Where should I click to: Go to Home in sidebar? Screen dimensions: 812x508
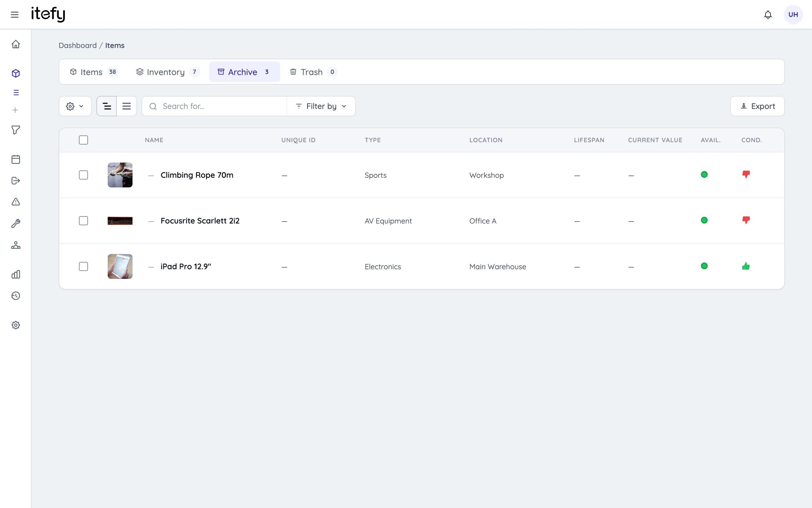pyautogui.click(x=16, y=44)
